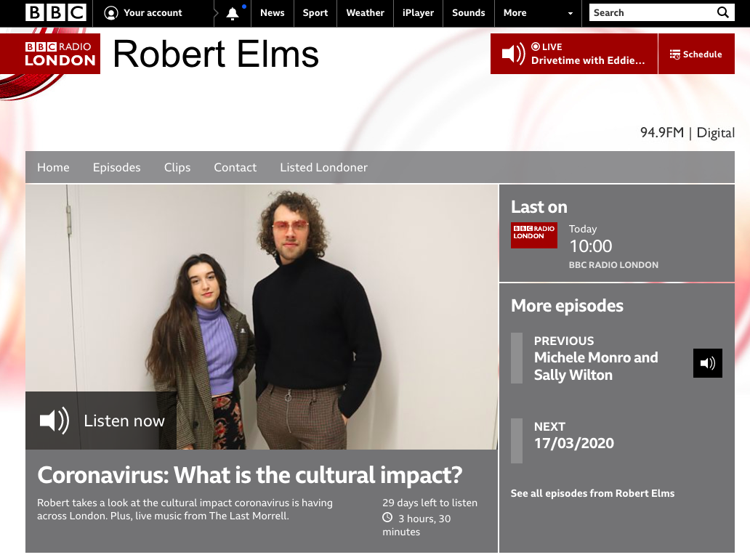The image size is (750, 560).
Task: Open the notifications bell icon
Action: click(233, 13)
